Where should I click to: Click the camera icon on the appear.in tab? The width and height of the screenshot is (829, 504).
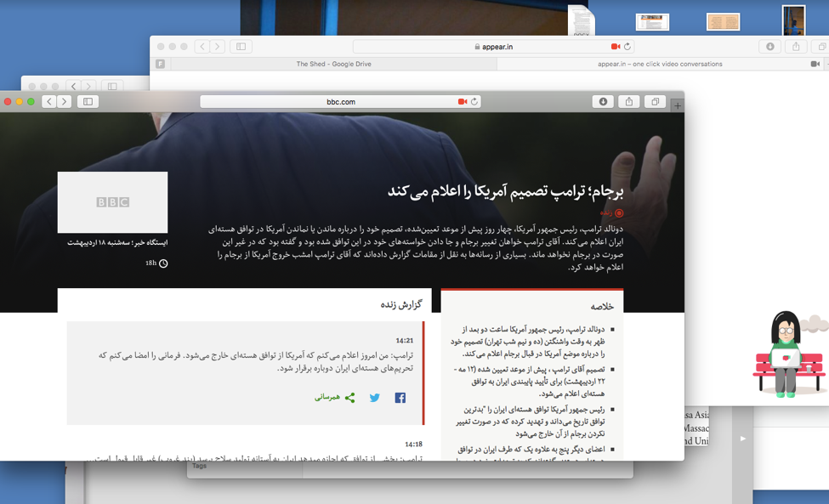[x=815, y=64]
